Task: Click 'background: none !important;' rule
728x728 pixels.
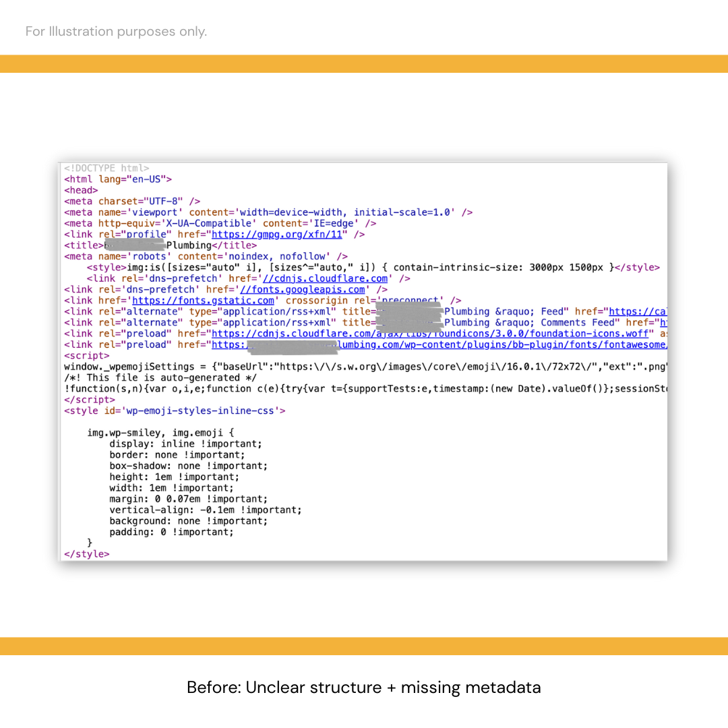Action: click(x=189, y=521)
